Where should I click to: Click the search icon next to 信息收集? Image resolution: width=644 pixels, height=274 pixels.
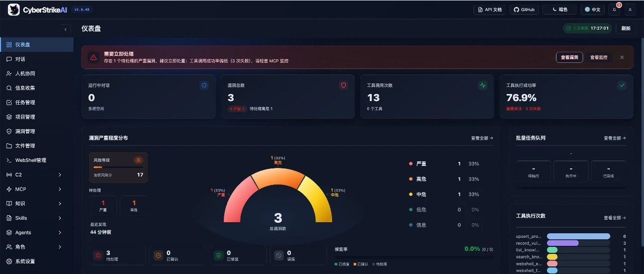(x=9, y=88)
